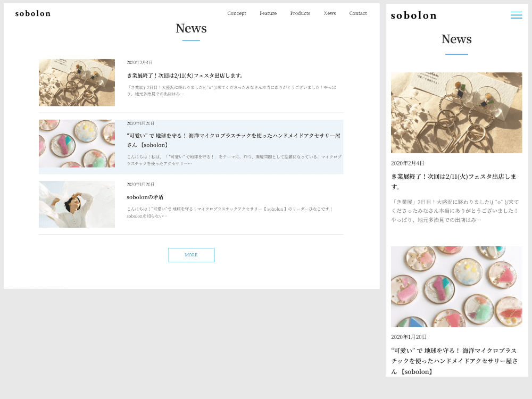Viewport: 532px width, 399px height.
Task: Click the MORE button below news list
Action: point(191,255)
